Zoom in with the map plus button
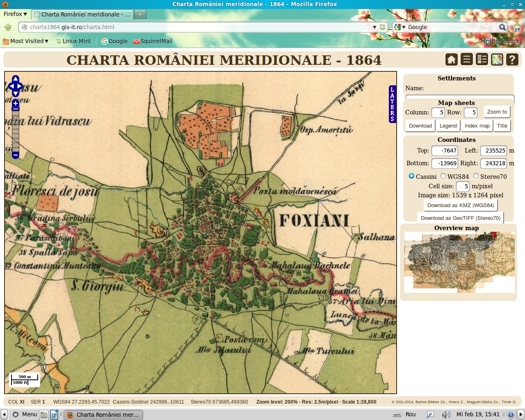 click(x=16, y=103)
